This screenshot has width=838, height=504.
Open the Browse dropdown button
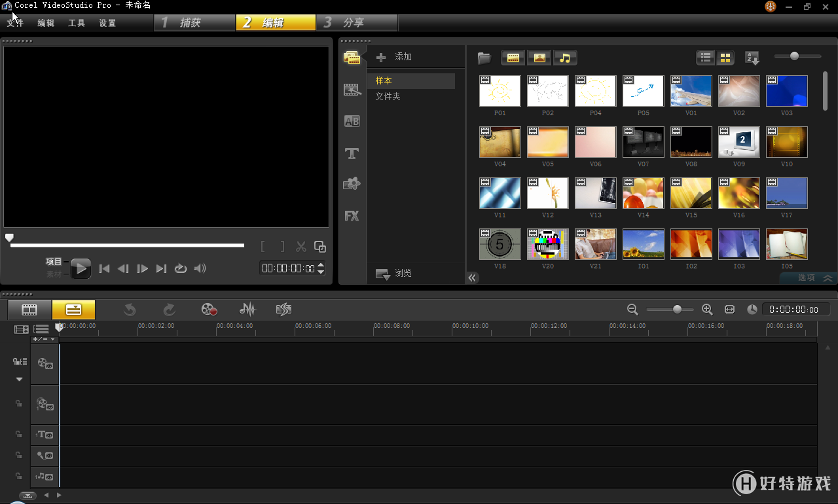click(x=394, y=274)
